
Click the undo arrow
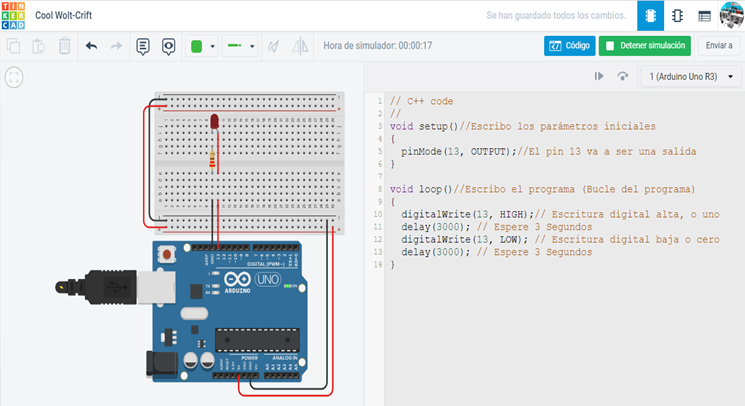[91, 46]
